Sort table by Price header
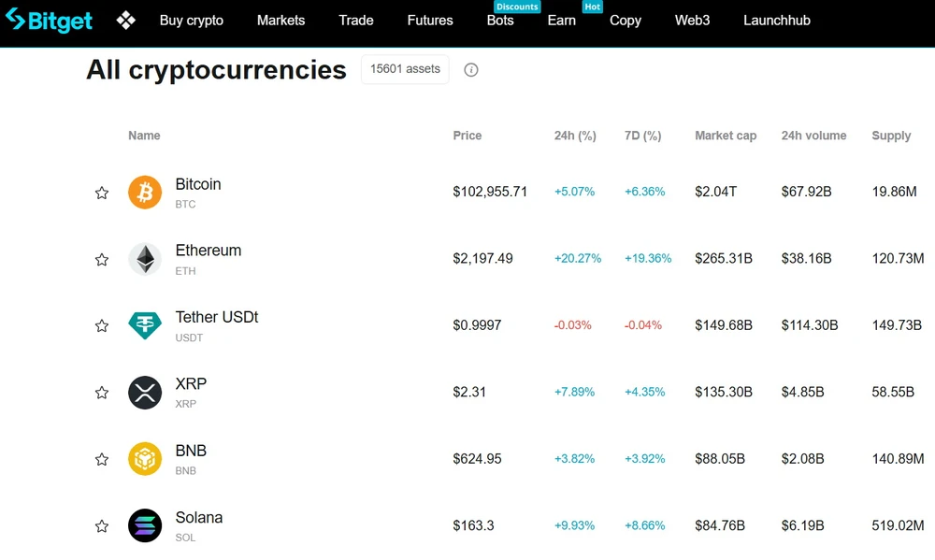 coord(467,136)
